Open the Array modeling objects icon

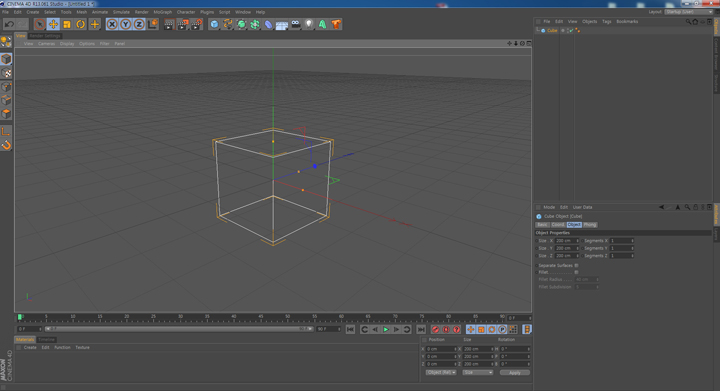(x=255, y=24)
